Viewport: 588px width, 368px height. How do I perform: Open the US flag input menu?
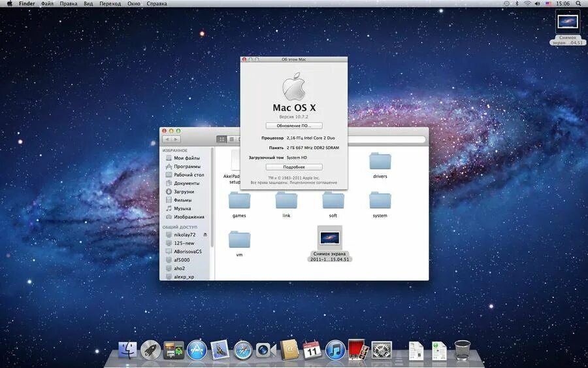[548, 3]
